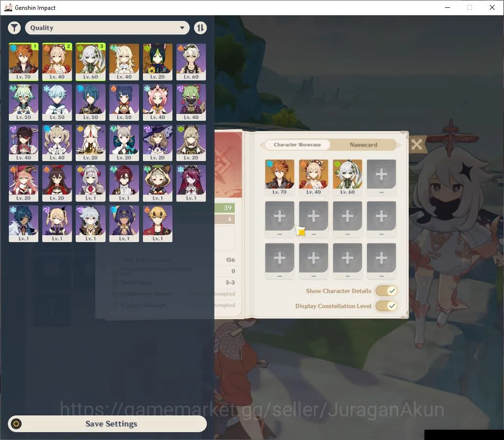
Task: Expand the Quality sort dropdown
Action: 107,28
